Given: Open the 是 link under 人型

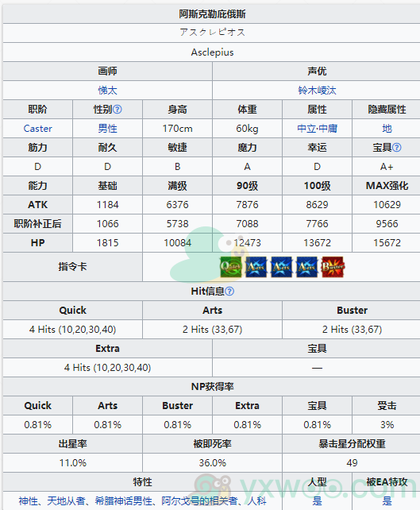Looking at the screenshot, I should point(317,501).
